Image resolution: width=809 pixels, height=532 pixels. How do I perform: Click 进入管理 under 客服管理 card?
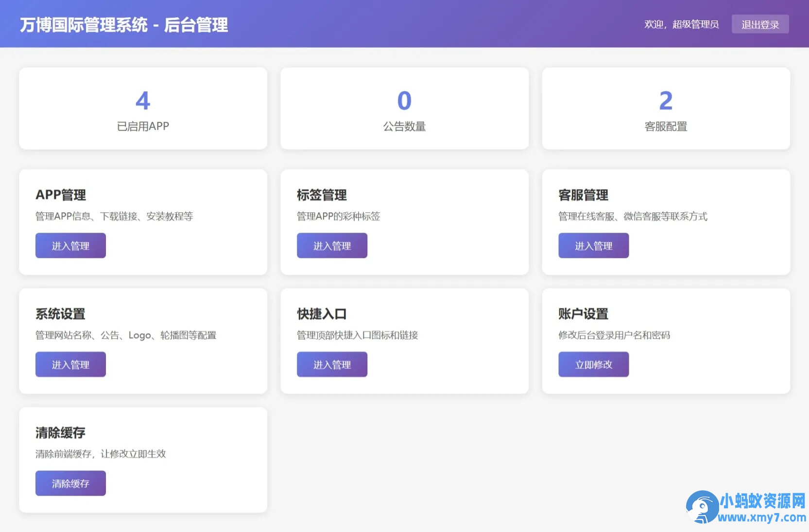tap(593, 245)
